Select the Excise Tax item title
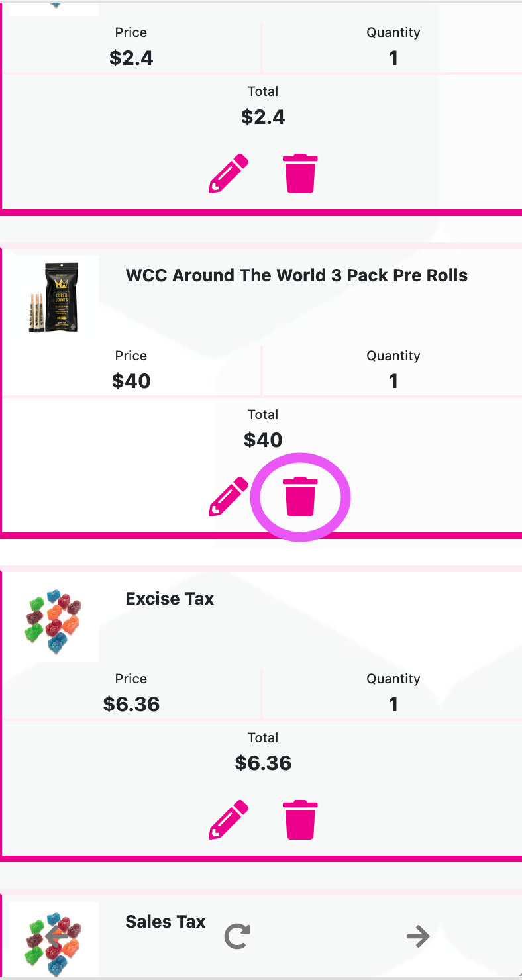522x980 pixels. 170,599
